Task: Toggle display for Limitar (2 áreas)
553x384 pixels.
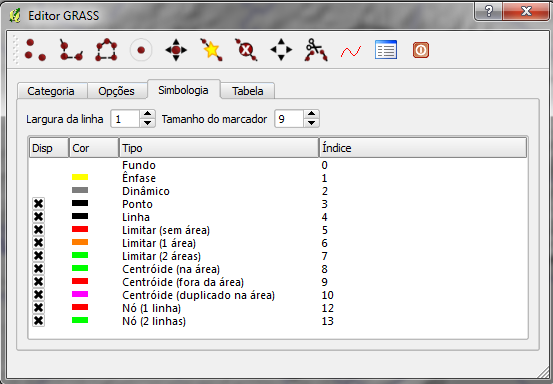Action: [x=38, y=256]
